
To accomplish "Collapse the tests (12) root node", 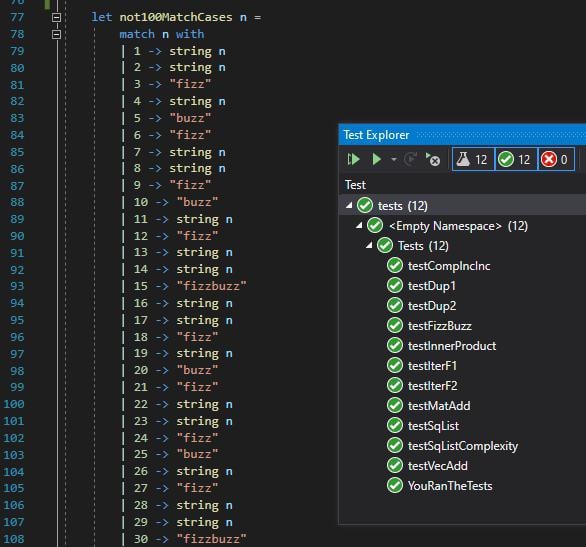I will click(x=349, y=205).
